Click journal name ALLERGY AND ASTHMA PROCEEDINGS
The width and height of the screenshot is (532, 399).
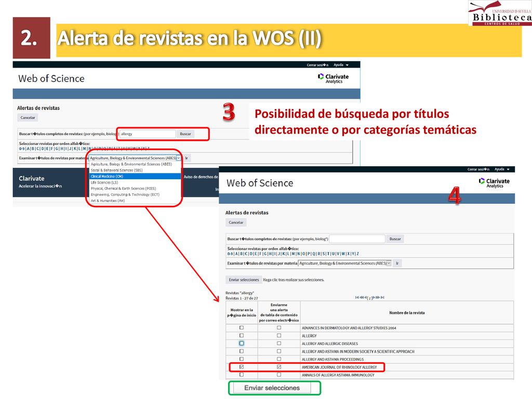pos(332,360)
